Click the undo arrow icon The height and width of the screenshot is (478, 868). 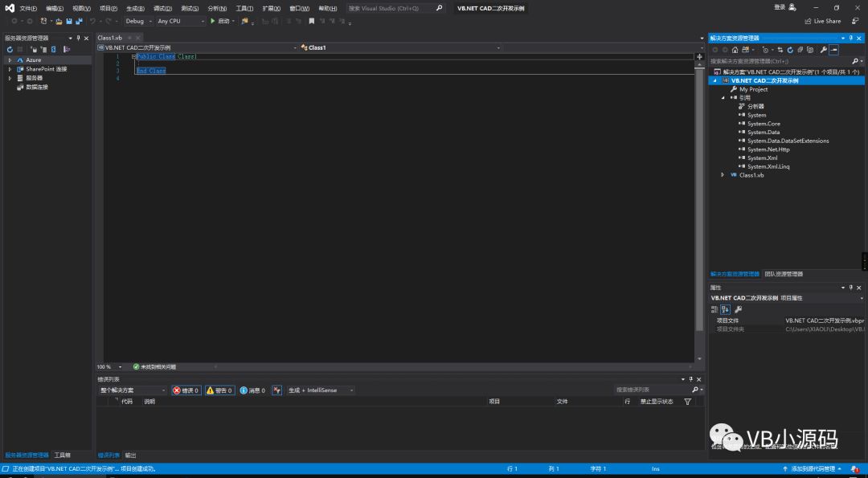point(93,21)
